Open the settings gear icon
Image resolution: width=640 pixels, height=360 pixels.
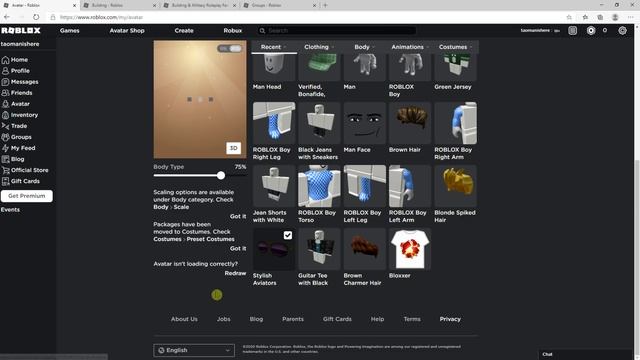622,31
